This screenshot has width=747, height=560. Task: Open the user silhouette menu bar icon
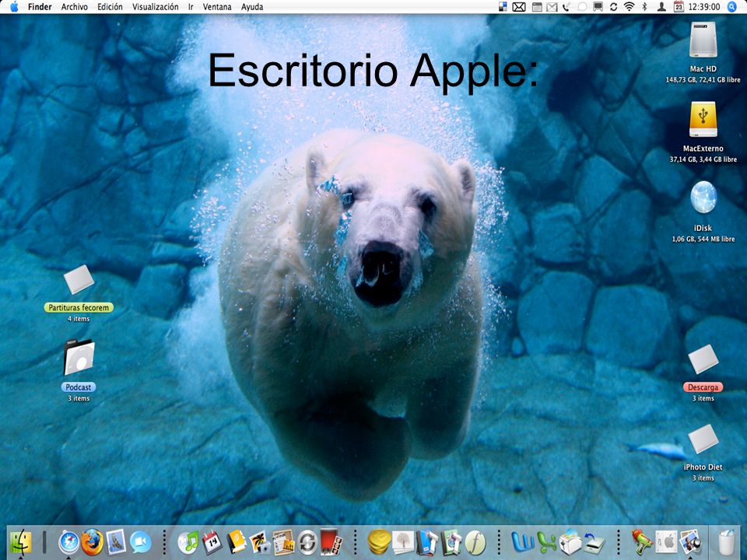pos(661,7)
